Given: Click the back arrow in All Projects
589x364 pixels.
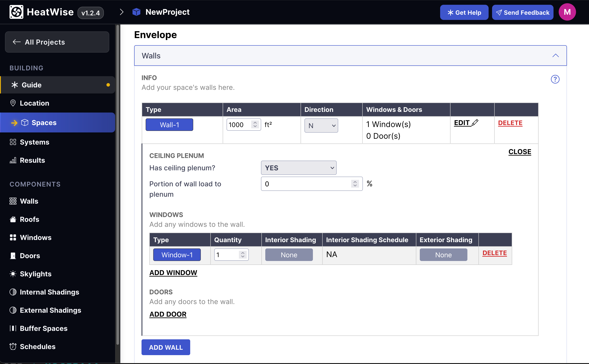Looking at the screenshot, I should point(17,42).
